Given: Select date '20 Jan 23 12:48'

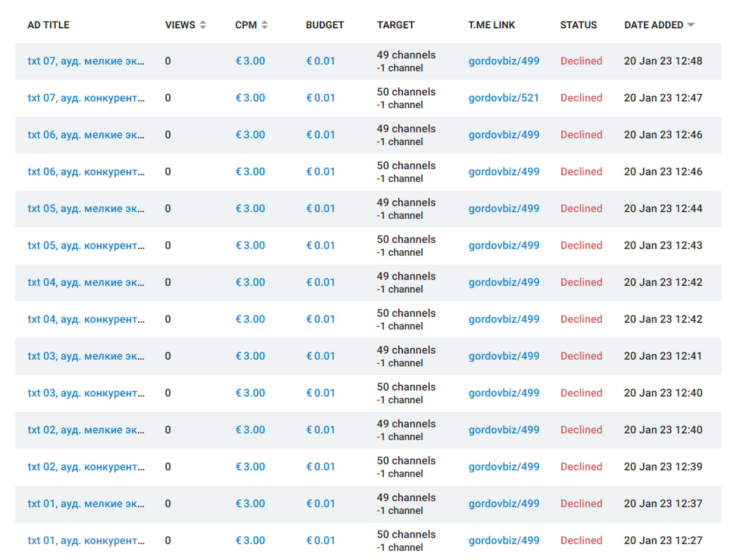Looking at the screenshot, I should coord(663,61).
